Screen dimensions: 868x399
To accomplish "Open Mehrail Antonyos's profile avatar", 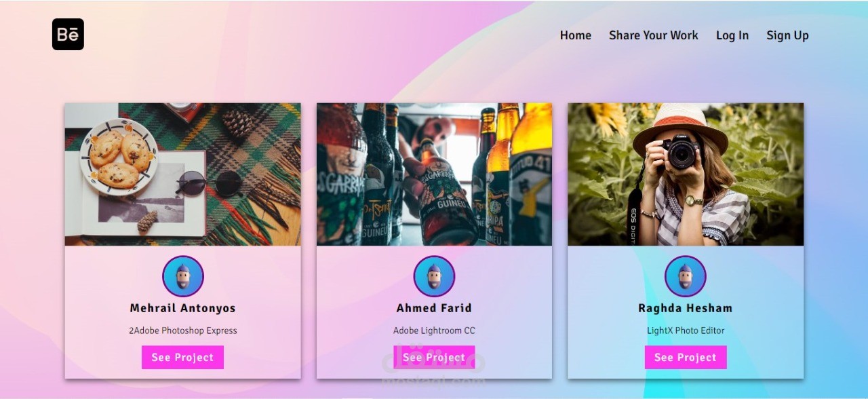I will [x=183, y=276].
